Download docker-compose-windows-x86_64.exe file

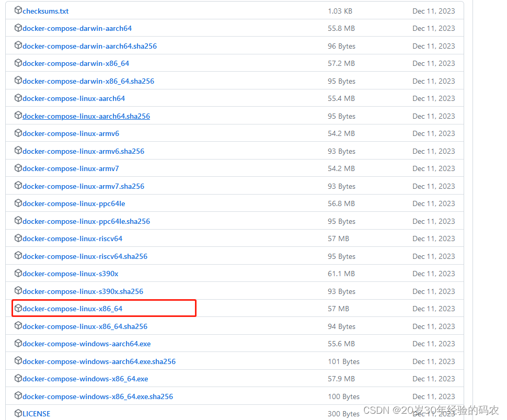click(85, 379)
